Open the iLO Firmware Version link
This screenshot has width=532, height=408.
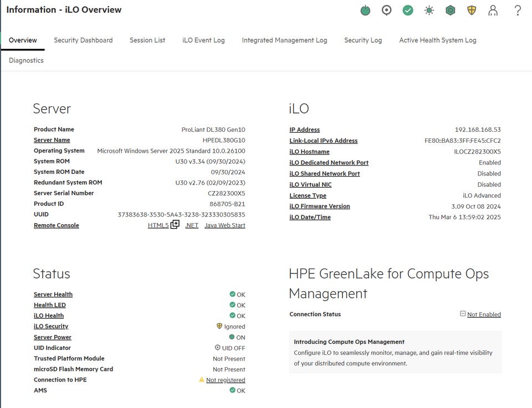point(319,206)
